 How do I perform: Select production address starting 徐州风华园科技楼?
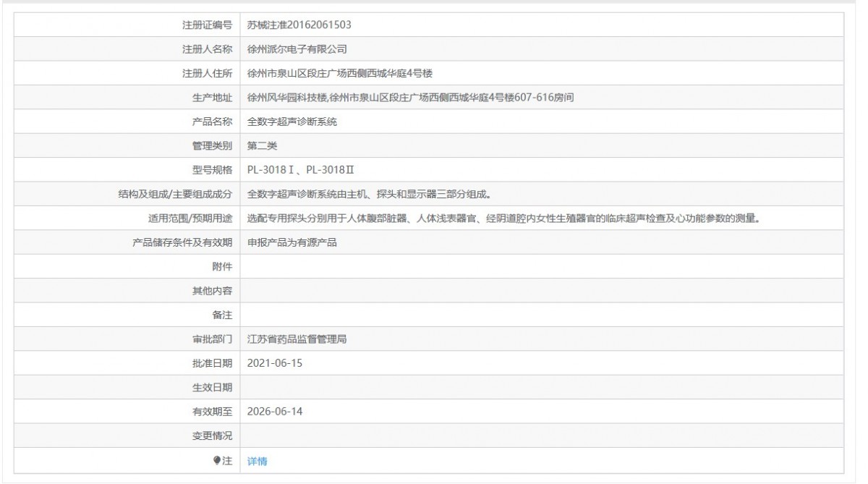tap(411, 97)
